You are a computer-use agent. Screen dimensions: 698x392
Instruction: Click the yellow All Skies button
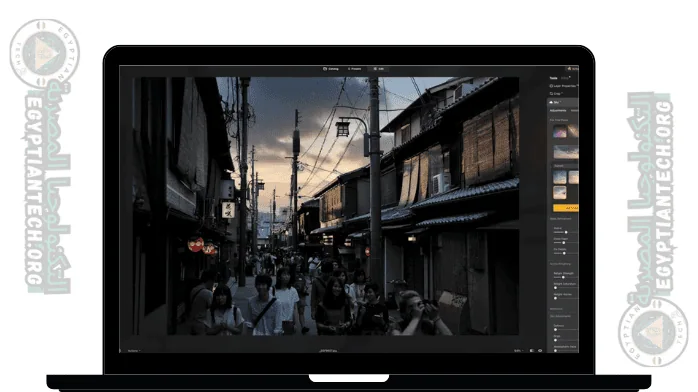click(x=566, y=208)
